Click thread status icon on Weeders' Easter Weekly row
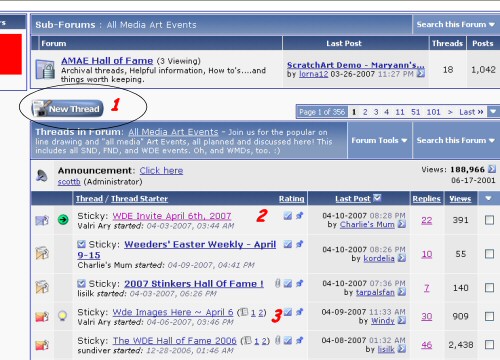 tap(42, 253)
